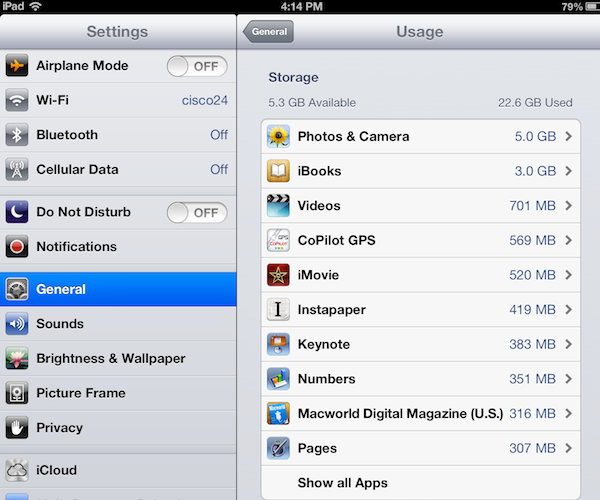The width and height of the screenshot is (600, 500).
Task: Open the Notifications settings row
Action: pyautogui.click(x=118, y=246)
